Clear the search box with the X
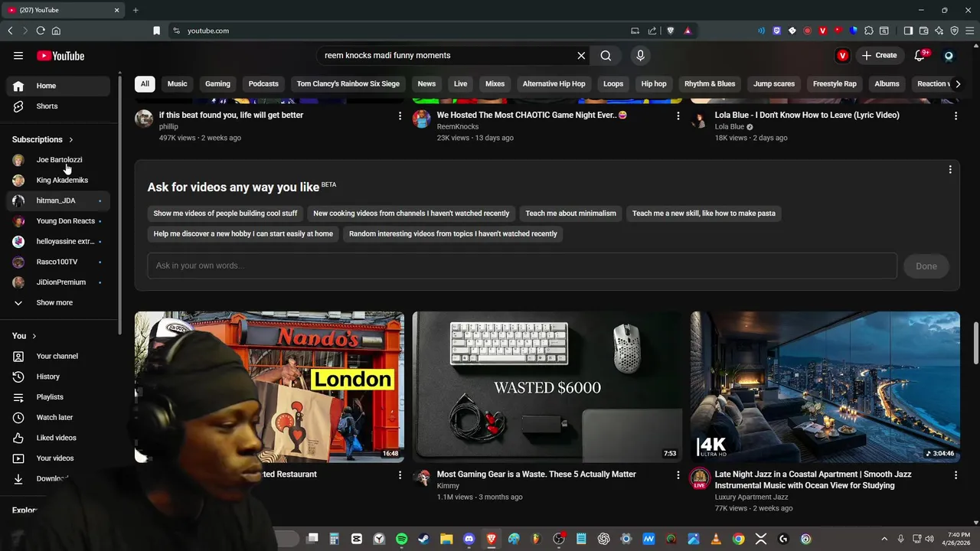 click(x=581, y=55)
